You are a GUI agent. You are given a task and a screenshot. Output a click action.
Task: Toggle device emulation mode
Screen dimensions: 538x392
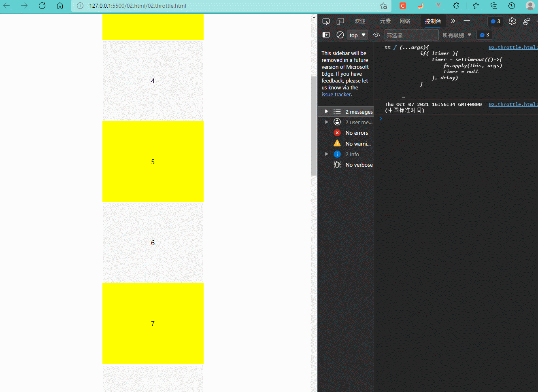point(340,21)
